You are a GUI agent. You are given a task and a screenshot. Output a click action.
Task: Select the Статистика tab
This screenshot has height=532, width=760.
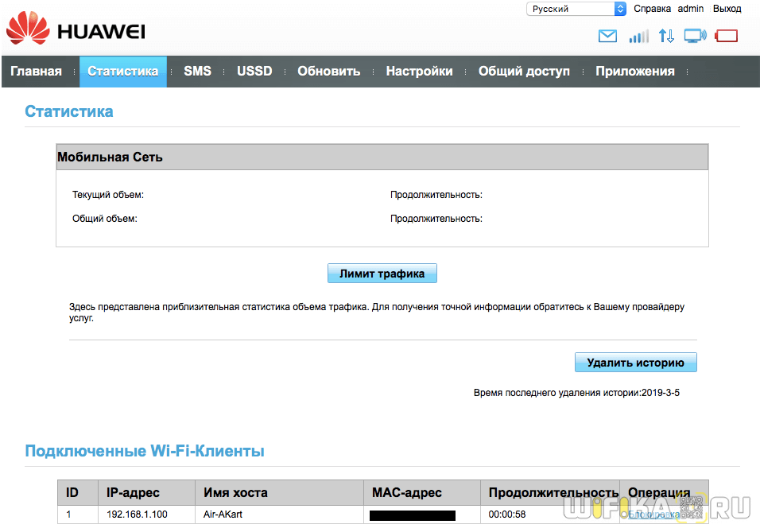click(x=122, y=72)
